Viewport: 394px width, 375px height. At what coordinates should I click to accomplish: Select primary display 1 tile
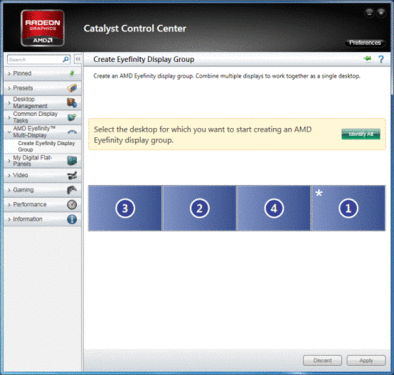pos(348,208)
